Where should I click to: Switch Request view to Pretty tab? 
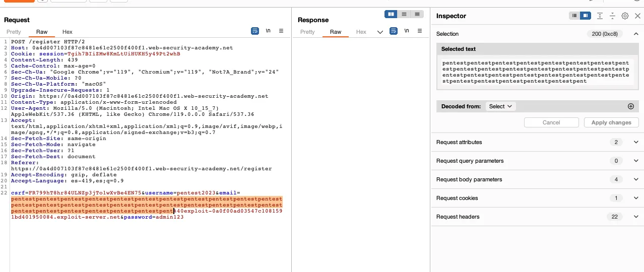pos(14,32)
